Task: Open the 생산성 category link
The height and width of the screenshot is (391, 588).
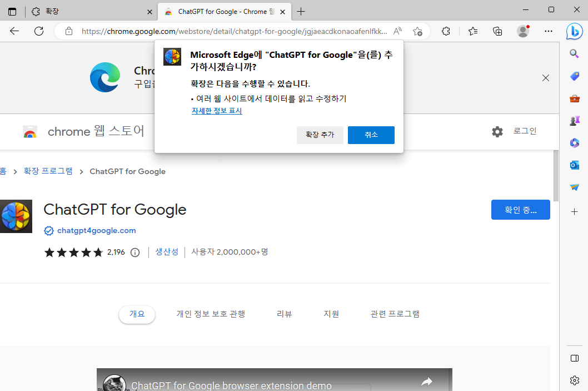Action: tap(167, 252)
